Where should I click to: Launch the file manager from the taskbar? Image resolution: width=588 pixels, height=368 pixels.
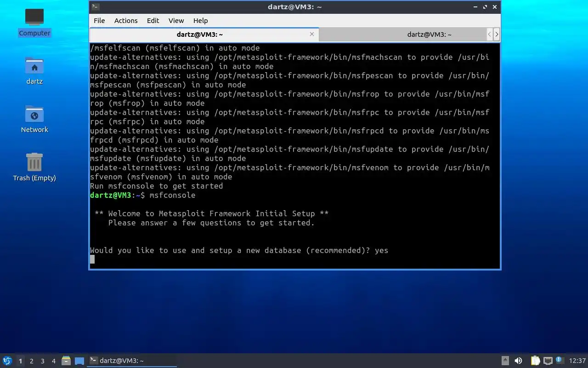[x=66, y=361]
